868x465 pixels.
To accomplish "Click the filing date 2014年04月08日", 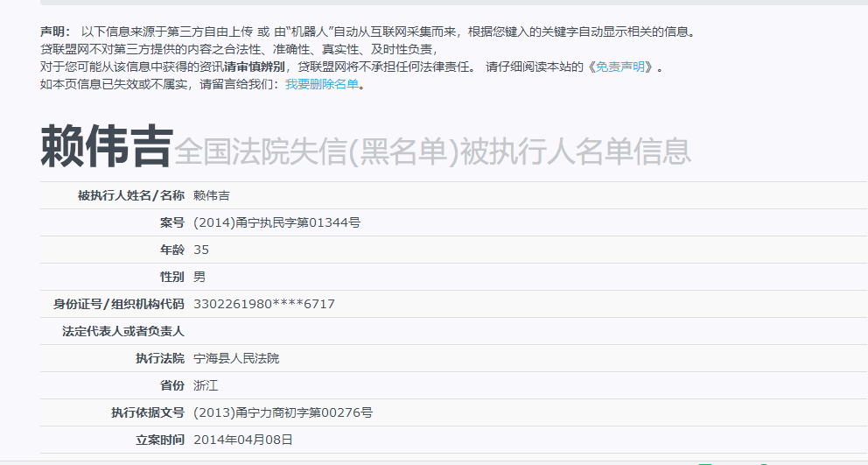I will coord(243,440).
